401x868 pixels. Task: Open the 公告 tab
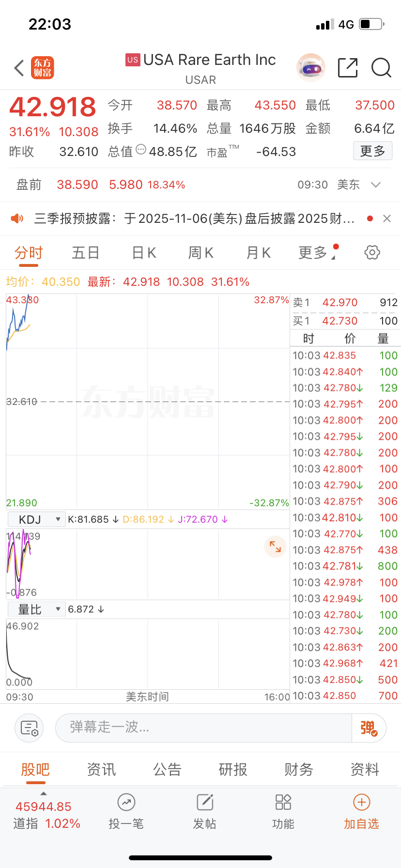(167, 769)
